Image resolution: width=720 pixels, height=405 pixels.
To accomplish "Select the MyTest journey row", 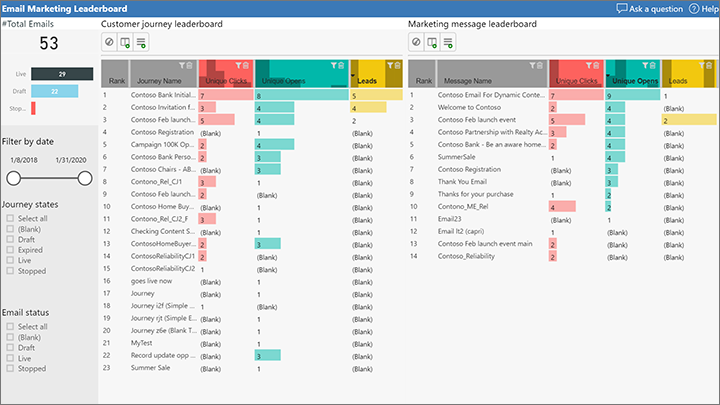I will [x=252, y=343].
